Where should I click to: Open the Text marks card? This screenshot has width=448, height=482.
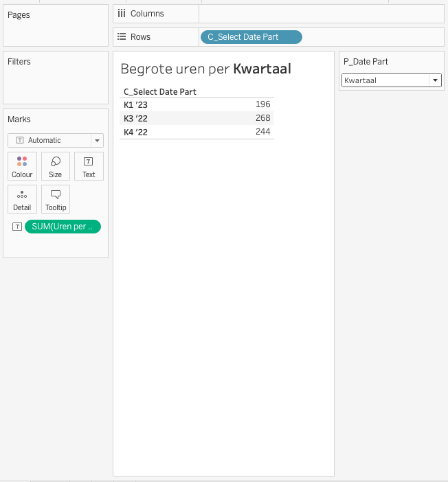tap(89, 166)
